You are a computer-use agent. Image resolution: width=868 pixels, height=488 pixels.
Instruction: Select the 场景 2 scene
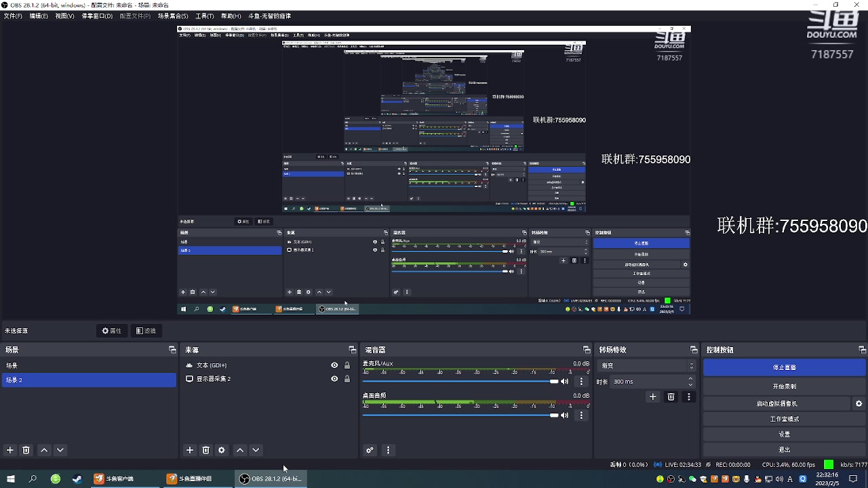(x=88, y=380)
